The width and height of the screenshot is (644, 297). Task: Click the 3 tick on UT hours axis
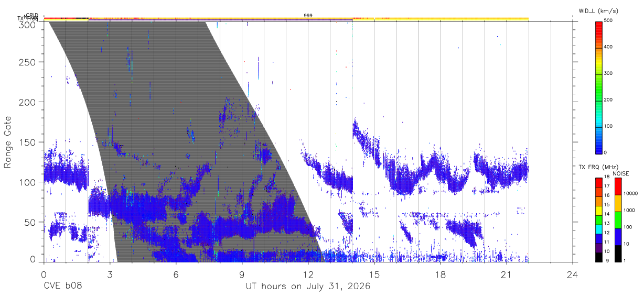tap(110, 274)
